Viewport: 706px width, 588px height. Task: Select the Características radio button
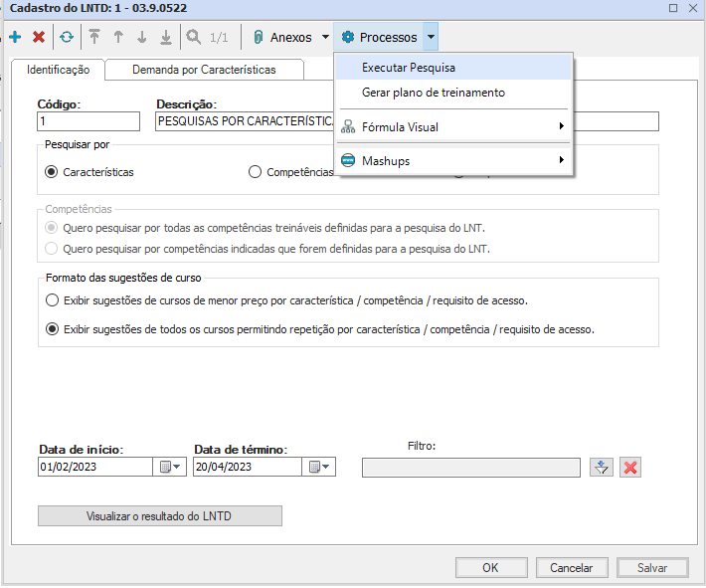[52, 172]
